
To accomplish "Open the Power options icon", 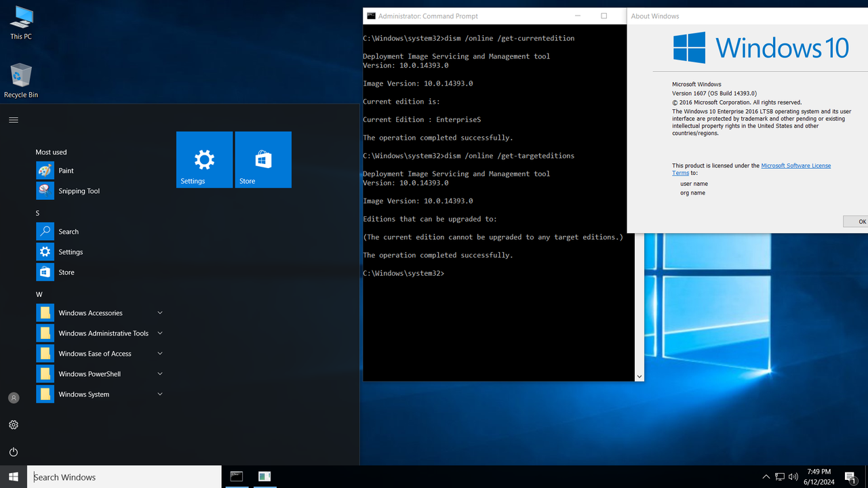I will click(14, 452).
